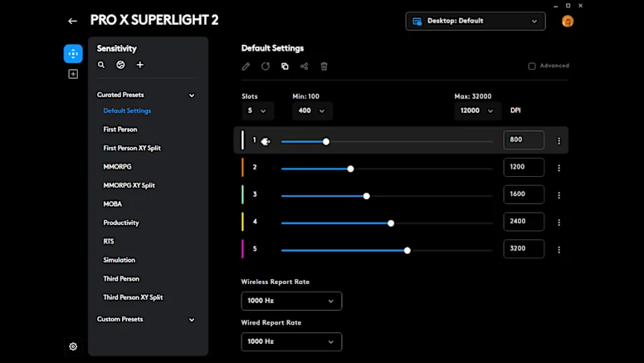Click the slot 5 DPI slider handle
Viewport: 644px width, 363px height.
pos(407,250)
